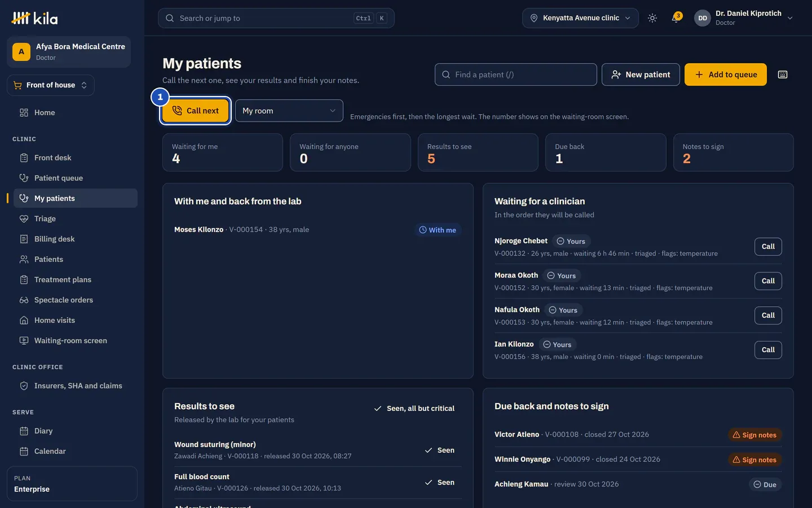
Task: Open the My room dropdown
Action: [x=289, y=111]
